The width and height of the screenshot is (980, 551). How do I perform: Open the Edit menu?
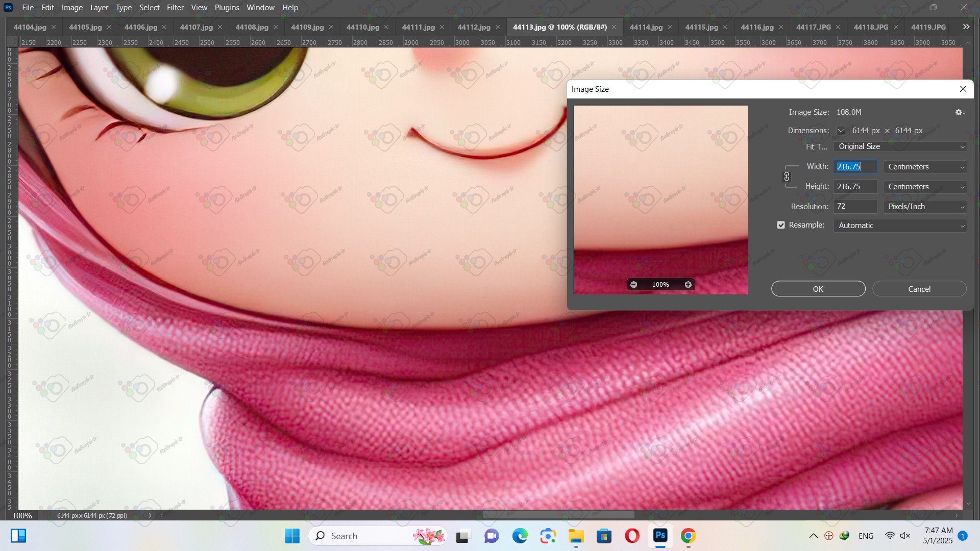[x=47, y=8]
